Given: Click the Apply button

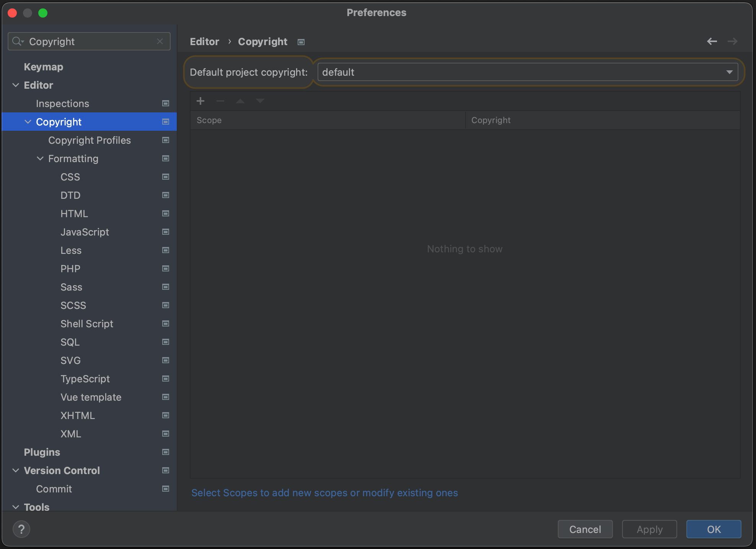Looking at the screenshot, I should click(x=650, y=529).
